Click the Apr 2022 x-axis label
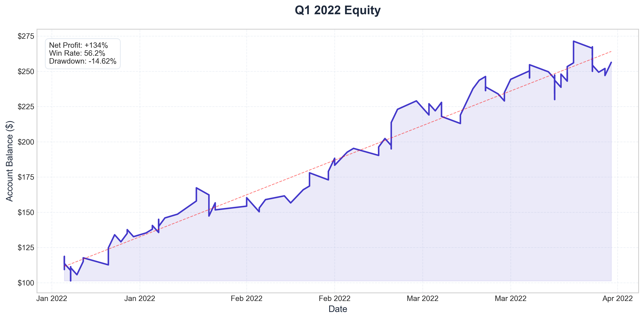 617,298
